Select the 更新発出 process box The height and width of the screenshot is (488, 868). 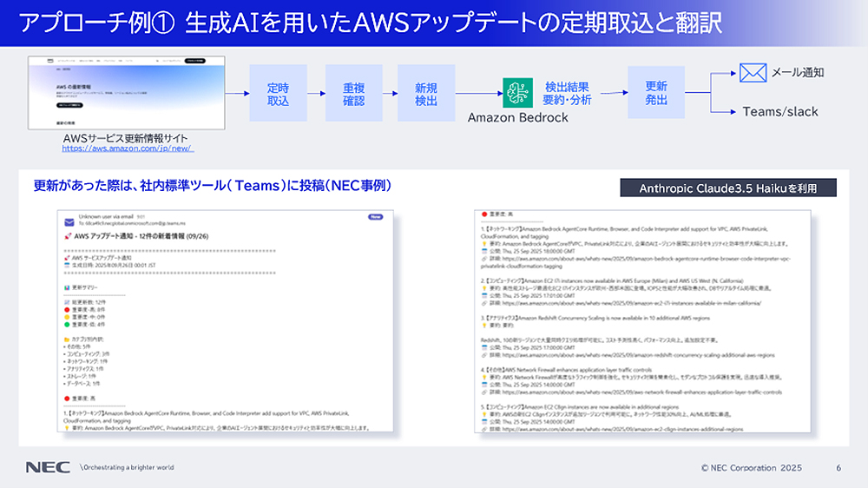point(656,93)
